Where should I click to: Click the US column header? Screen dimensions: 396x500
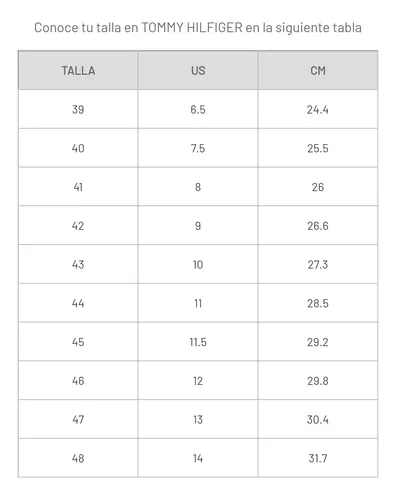click(198, 70)
